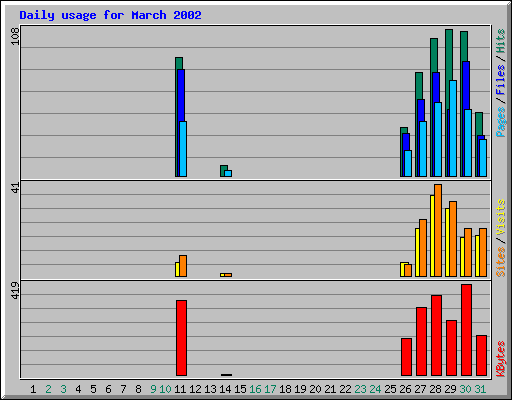The image size is (512, 400).
Task: Click day 7 on the x-axis
Action: [x=123, y=389]
